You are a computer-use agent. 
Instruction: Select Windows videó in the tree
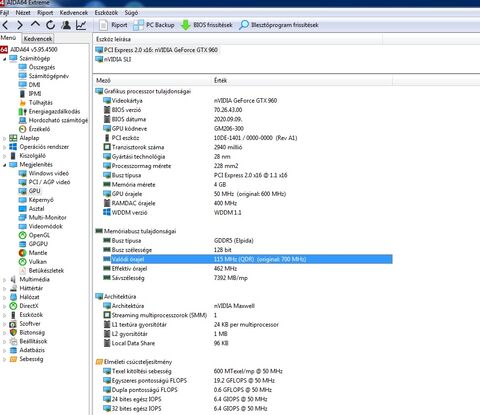tap(44, 173)
